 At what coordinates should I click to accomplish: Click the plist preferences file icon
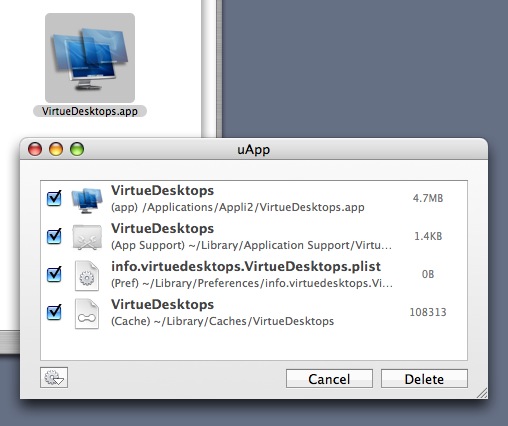pos(87,276)
